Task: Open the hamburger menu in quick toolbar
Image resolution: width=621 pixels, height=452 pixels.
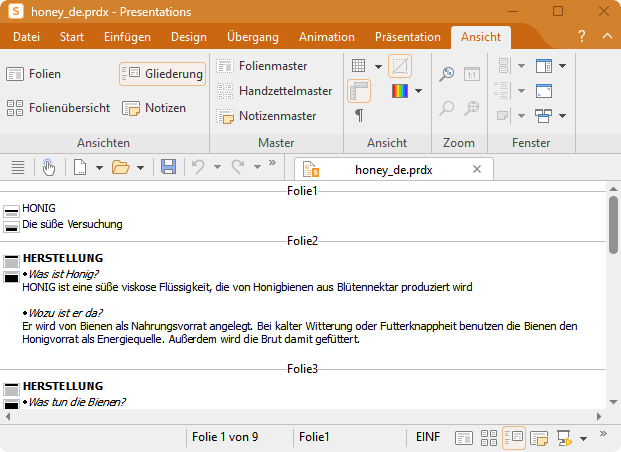Action: [x=18, y=167]
